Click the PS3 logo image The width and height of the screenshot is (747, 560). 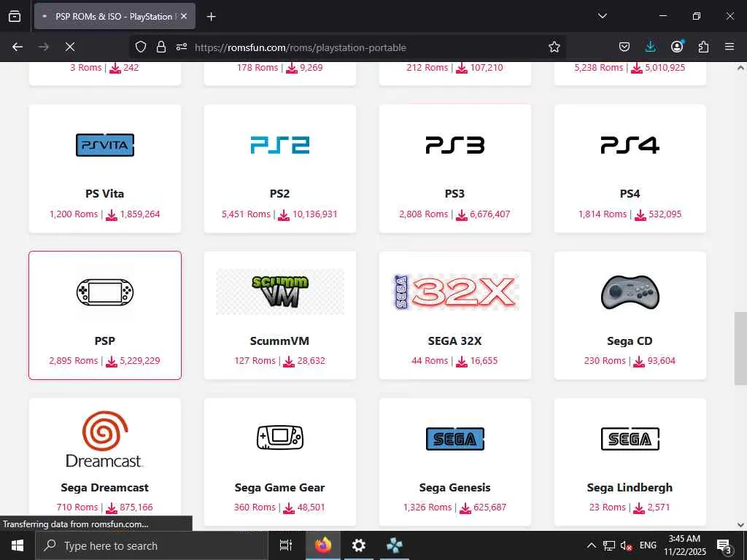[x=455, y=145]
